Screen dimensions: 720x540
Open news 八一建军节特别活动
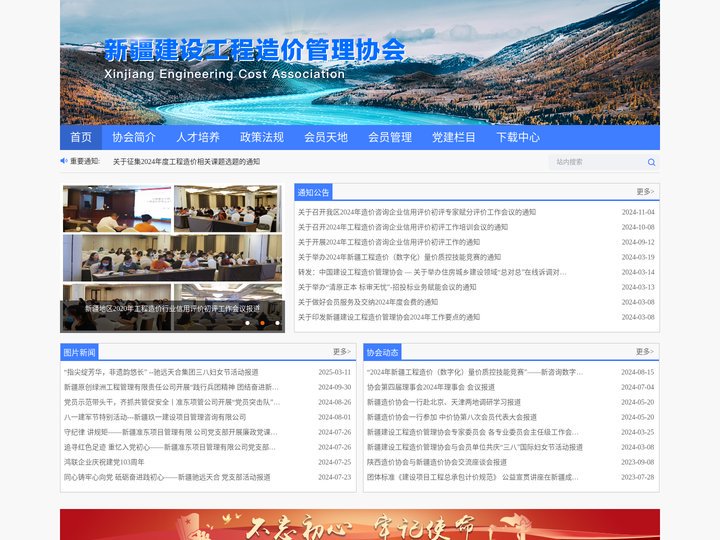[155, 417]
